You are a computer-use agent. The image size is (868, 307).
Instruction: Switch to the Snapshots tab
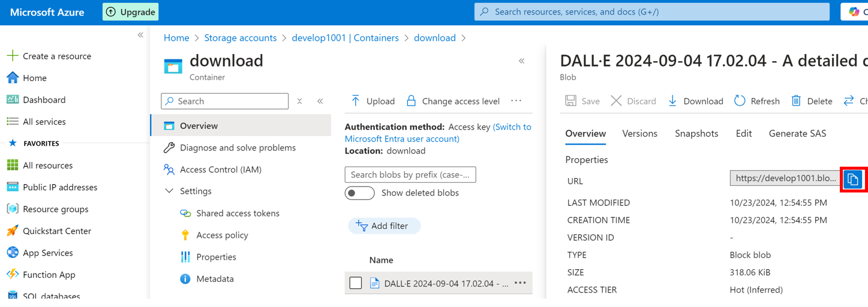(x=696, y=134)
